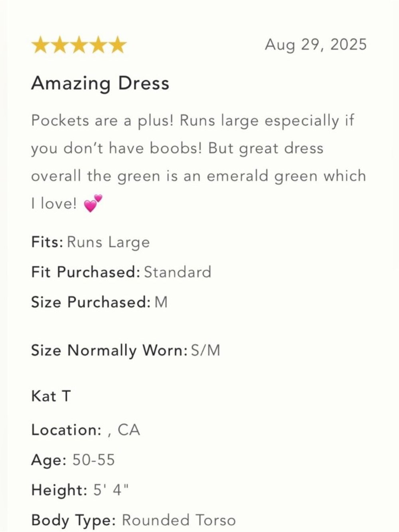Click the first gold rating star

tap(40, 45)
